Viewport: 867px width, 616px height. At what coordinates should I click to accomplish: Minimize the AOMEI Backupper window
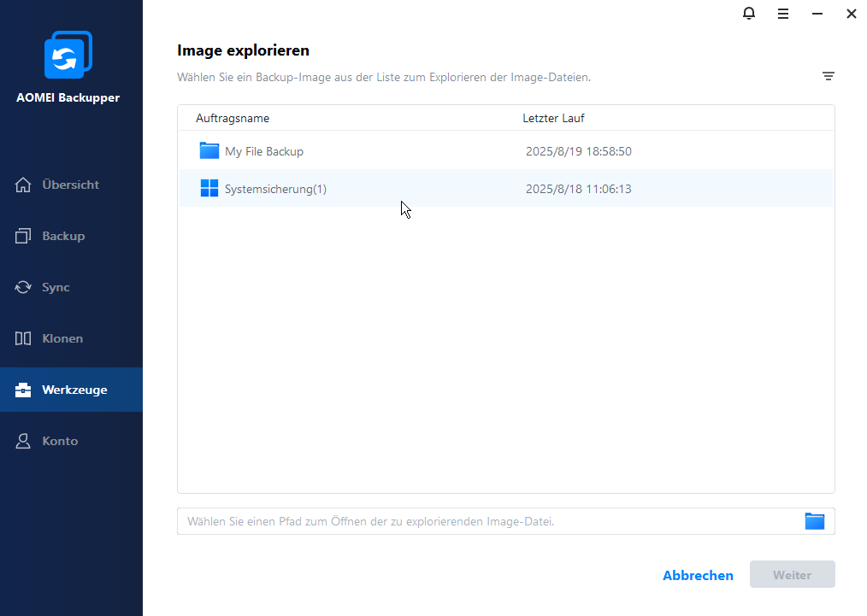[817, 14]
